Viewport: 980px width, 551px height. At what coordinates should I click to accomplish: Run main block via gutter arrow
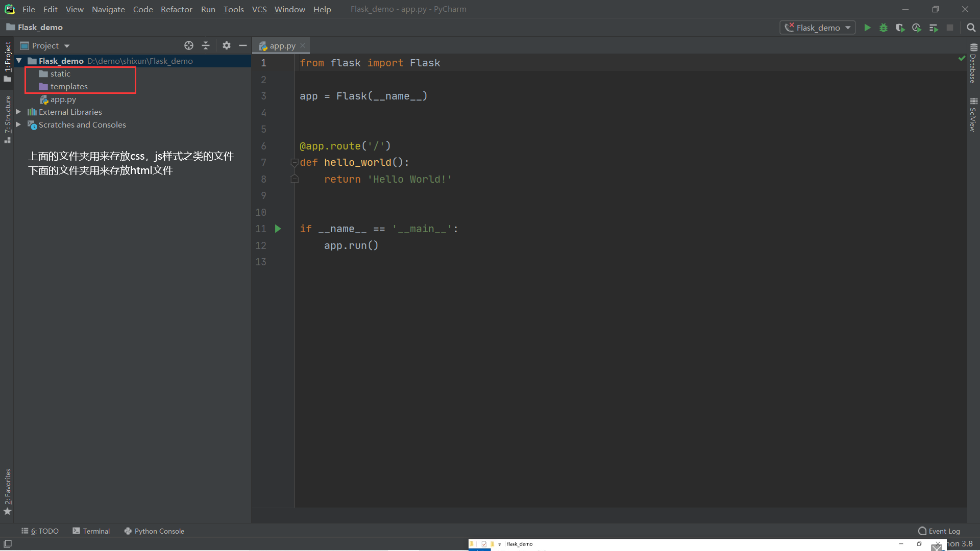[278, 229]
